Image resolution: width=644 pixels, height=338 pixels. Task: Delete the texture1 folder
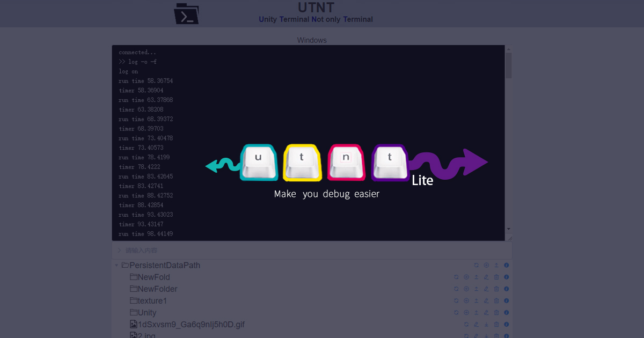pos(496,300)
